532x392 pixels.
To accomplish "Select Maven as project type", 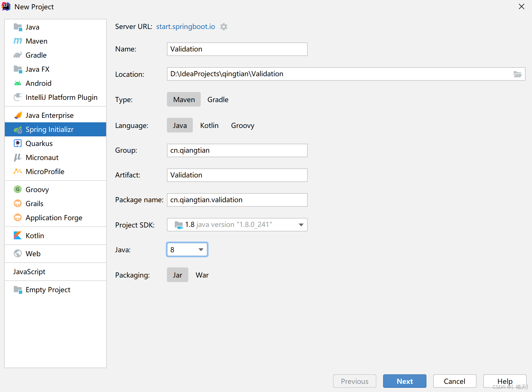I will [x=184, y=100].
